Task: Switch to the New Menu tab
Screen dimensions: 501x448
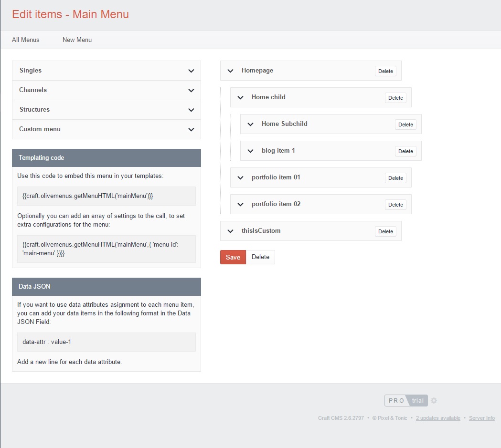Action: (x=77, y=40)
